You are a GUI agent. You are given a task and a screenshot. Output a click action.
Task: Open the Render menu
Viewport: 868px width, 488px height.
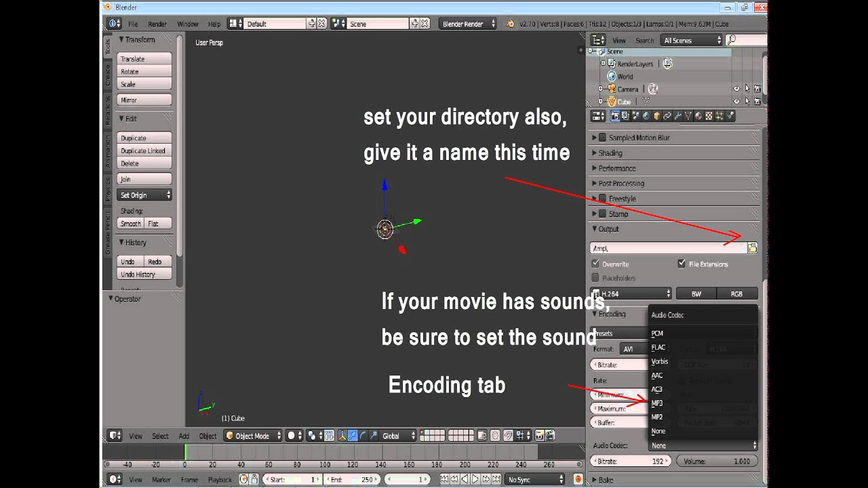157,24
